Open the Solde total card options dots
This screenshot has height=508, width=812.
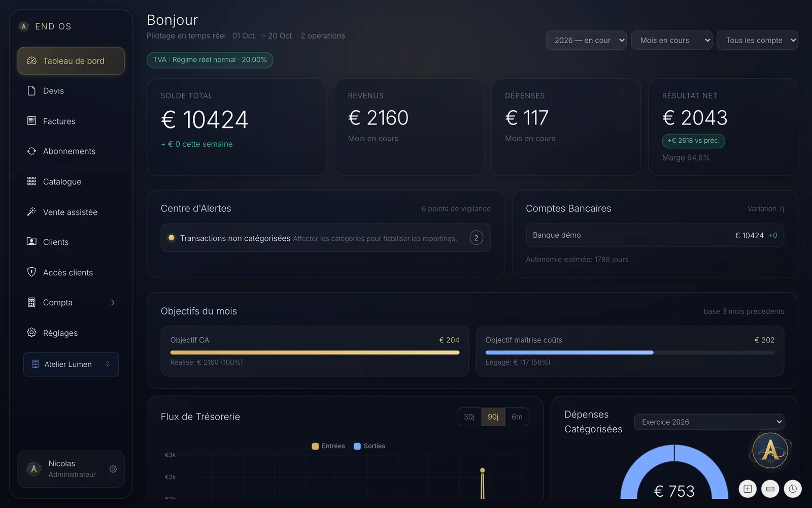click(309, 95)
